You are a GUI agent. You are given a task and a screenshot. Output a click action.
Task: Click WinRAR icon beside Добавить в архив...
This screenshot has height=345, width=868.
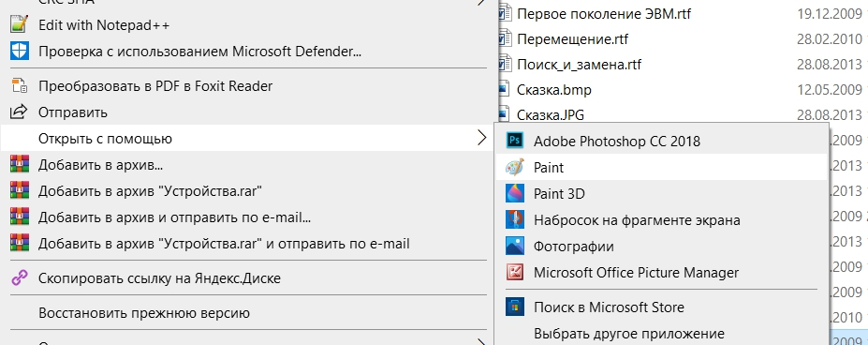coord(19,165)
